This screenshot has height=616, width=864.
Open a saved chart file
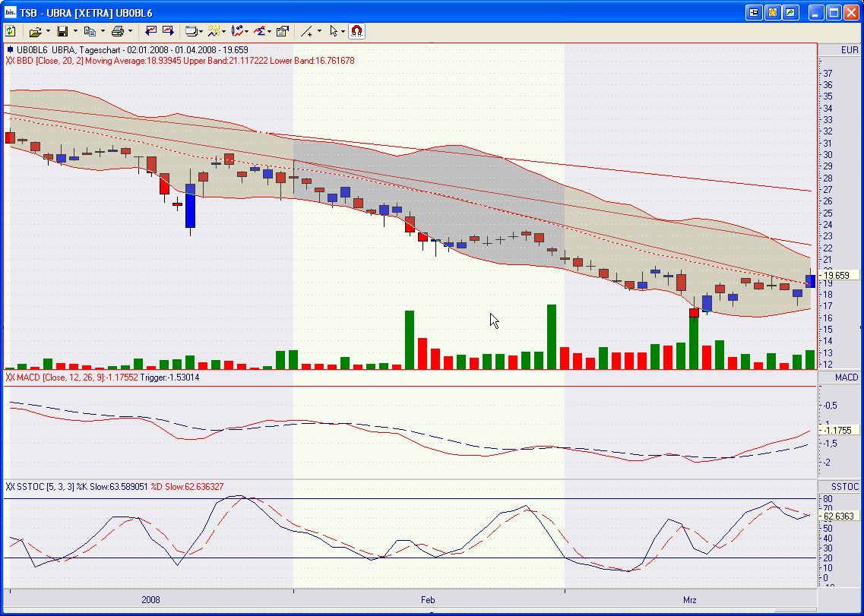point(36,30)
